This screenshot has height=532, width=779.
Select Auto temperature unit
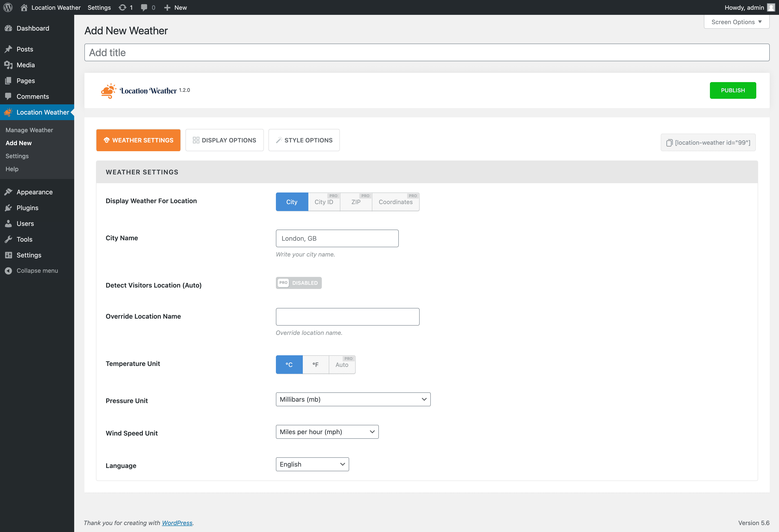[x=342, y=365]
